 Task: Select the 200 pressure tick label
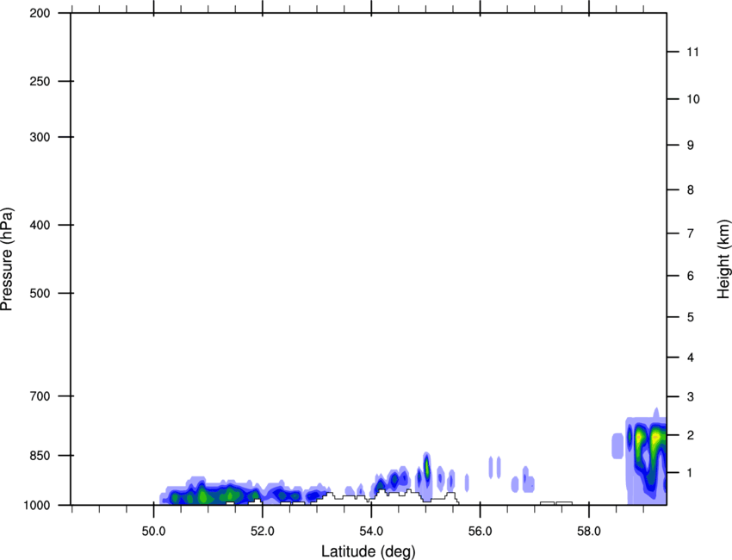click(x=40, y=13)
